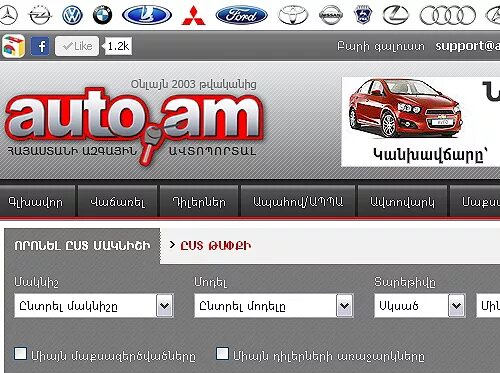The image size is (500, 373).
Task: Open the Ford brand logo
Action: tap(241, 15)
